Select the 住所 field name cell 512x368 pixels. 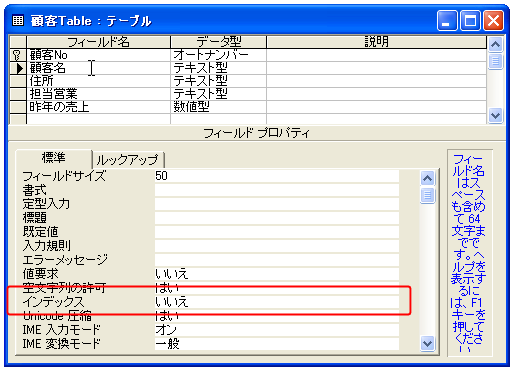click(98, 81)
